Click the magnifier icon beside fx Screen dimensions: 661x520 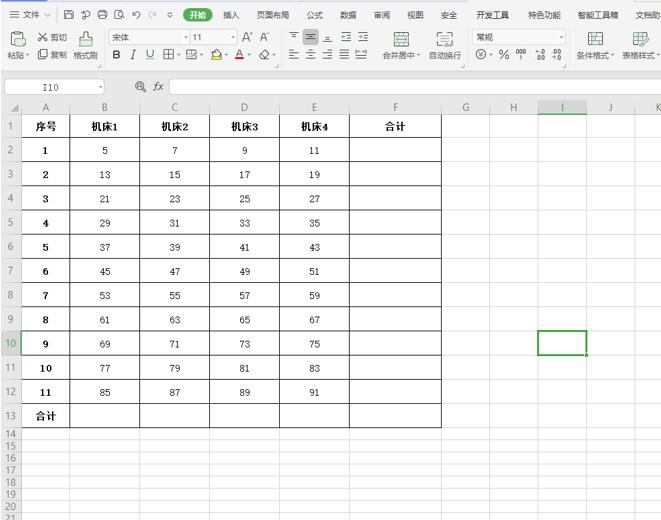(x=140, y=86)
